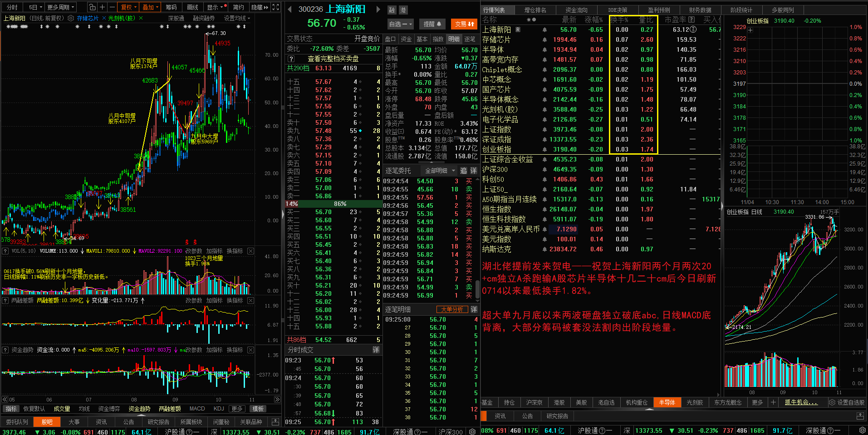
Task: Click the padlock icon in chart toolbar
Action: coord(92,7)
